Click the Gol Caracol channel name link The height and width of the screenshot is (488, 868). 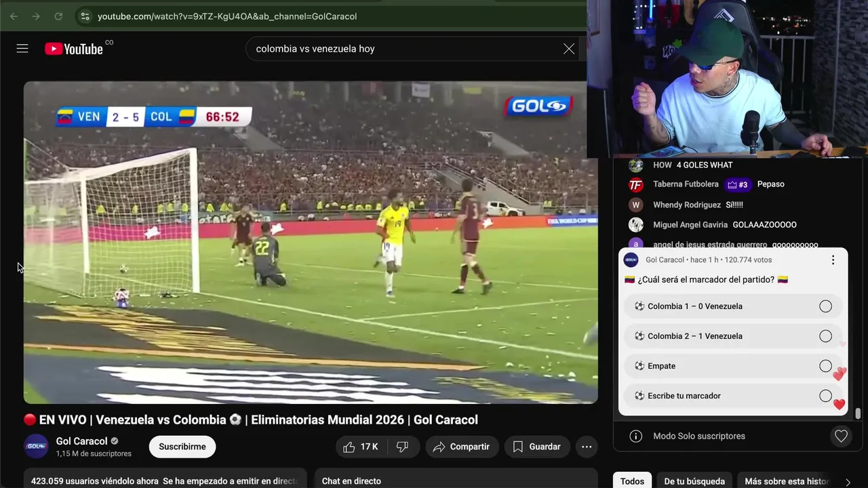(81, 441)
